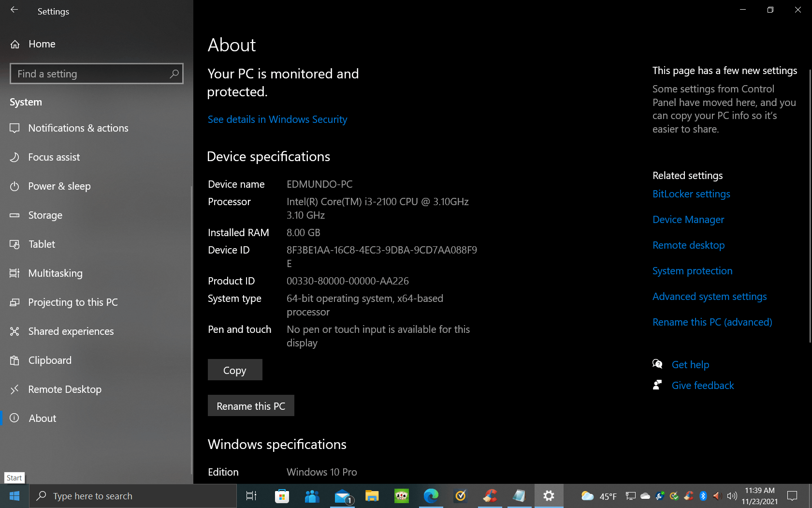The width and height of the screenshot is (812, 508).
Task: Open See details in Windows Security link
Action: [x=277, y=120]
